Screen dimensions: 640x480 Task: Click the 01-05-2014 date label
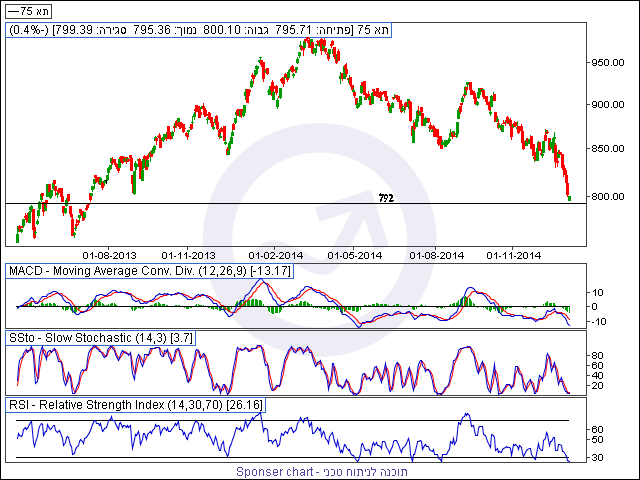pyautogui.click(x=355, y=256)
